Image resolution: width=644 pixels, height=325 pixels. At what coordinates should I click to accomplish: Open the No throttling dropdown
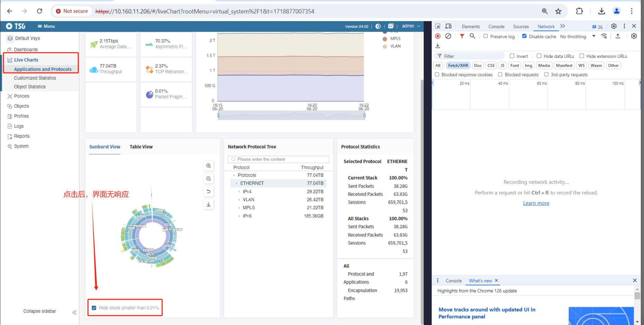click(x=577, y=36)
